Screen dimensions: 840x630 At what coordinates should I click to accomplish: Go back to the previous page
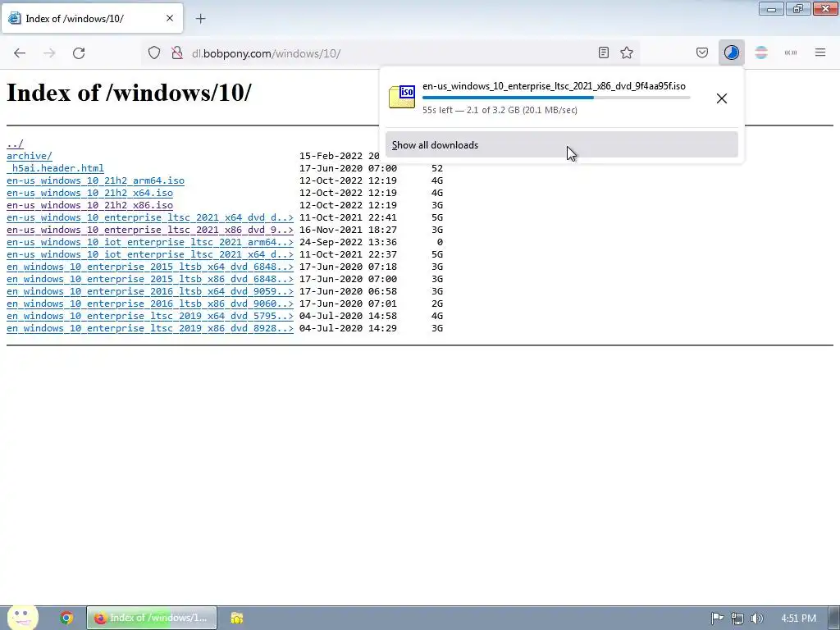[20, 53]
